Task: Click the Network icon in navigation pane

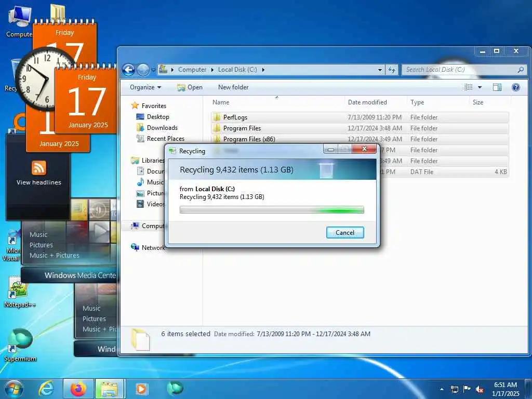Action: 135,247
